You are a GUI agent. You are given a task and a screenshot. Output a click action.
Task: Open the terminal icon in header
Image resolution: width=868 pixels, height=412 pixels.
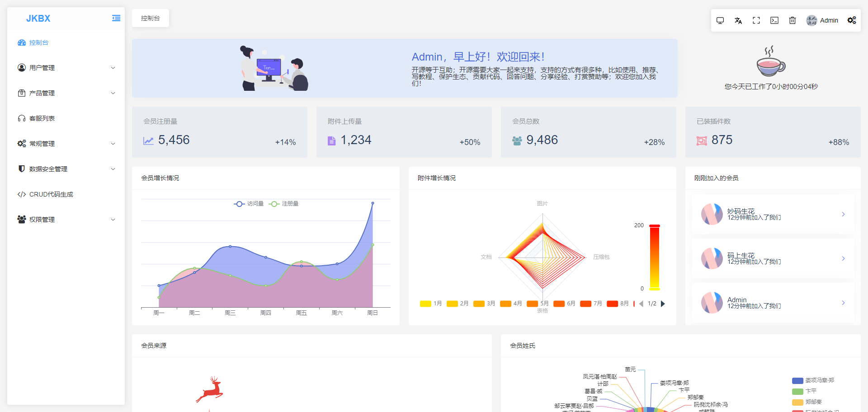pos(774,20)
